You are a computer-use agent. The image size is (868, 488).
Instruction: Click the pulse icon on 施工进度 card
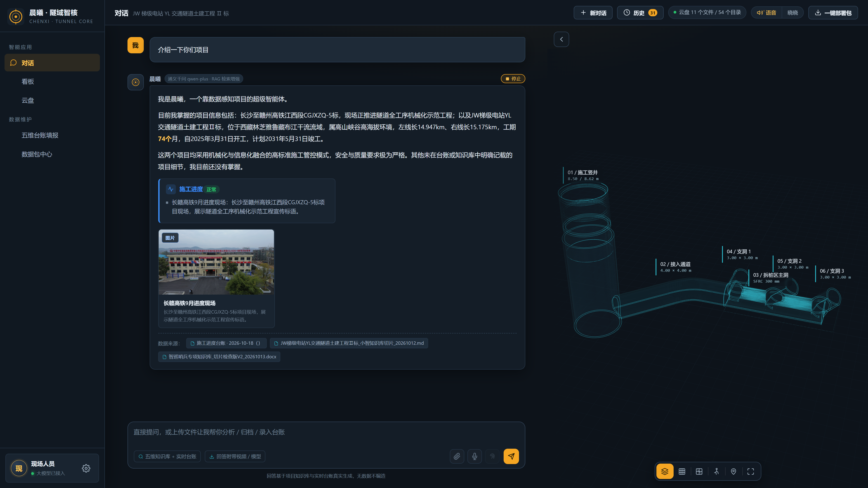170,189
